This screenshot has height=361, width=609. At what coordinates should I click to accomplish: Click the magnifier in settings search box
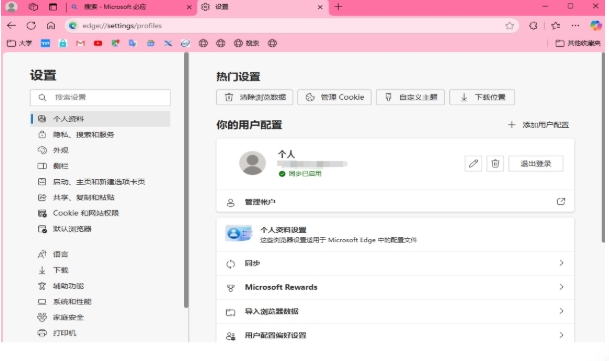(42, 98)
